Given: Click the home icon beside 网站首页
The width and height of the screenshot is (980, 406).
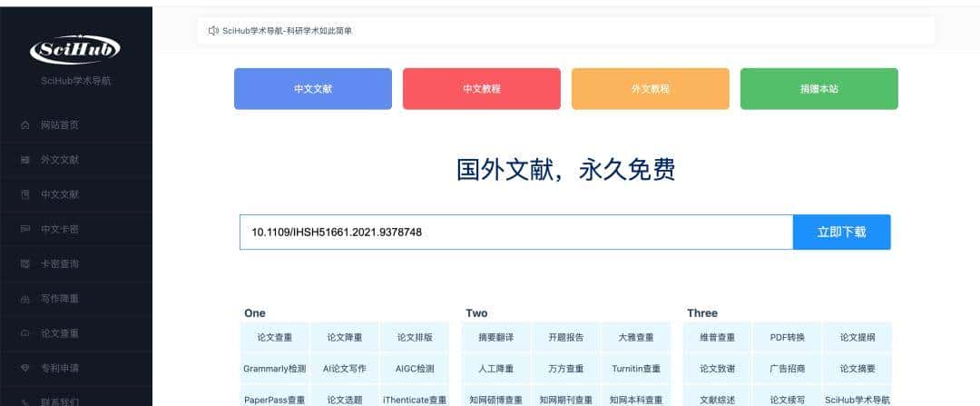Looking at the screenshot, I should 25,125.
